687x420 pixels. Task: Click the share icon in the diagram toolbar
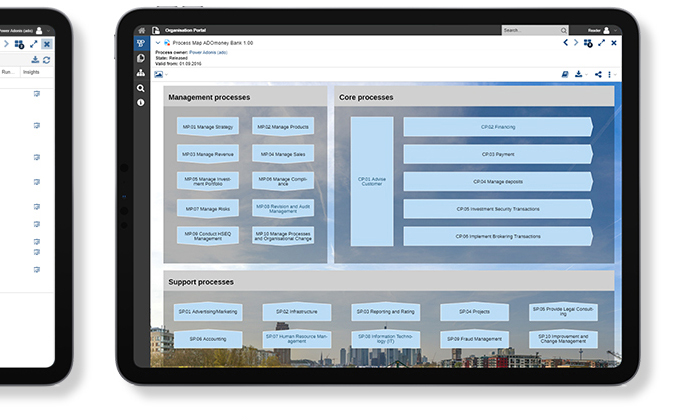click(598, 74)
